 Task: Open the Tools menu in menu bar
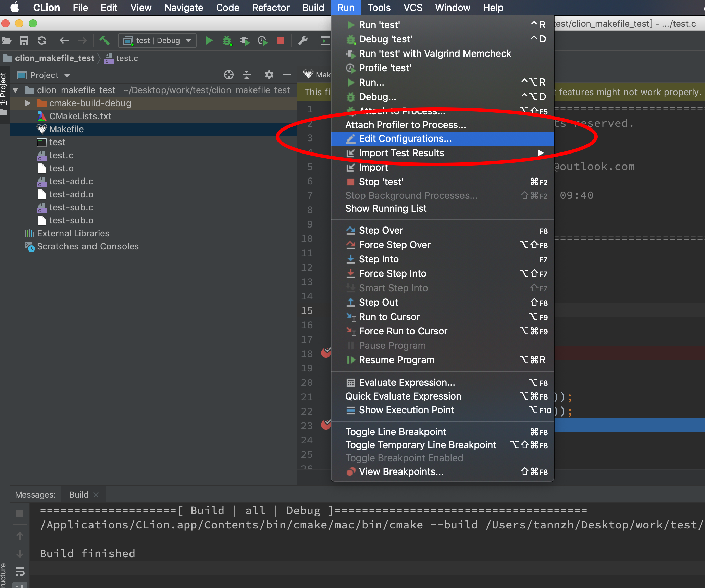pyautogui.click(x=379, y=8)
